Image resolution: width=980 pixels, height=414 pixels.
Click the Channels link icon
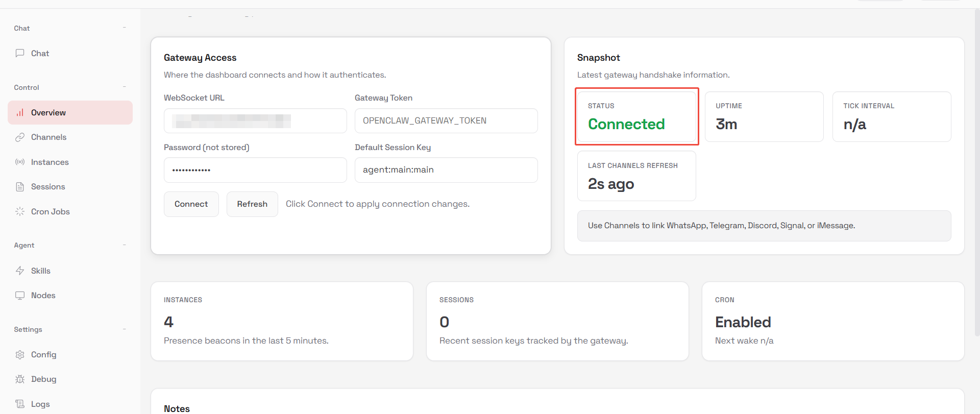click(x=20, y=137)
